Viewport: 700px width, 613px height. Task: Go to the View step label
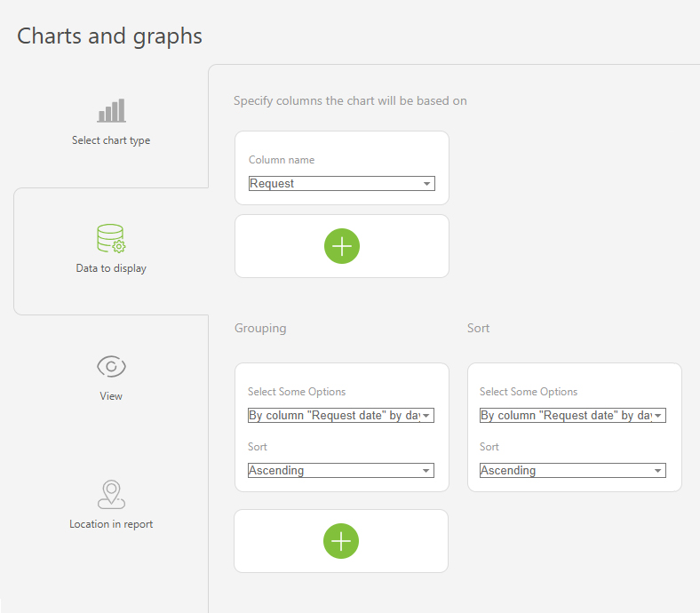click(111, 396)
